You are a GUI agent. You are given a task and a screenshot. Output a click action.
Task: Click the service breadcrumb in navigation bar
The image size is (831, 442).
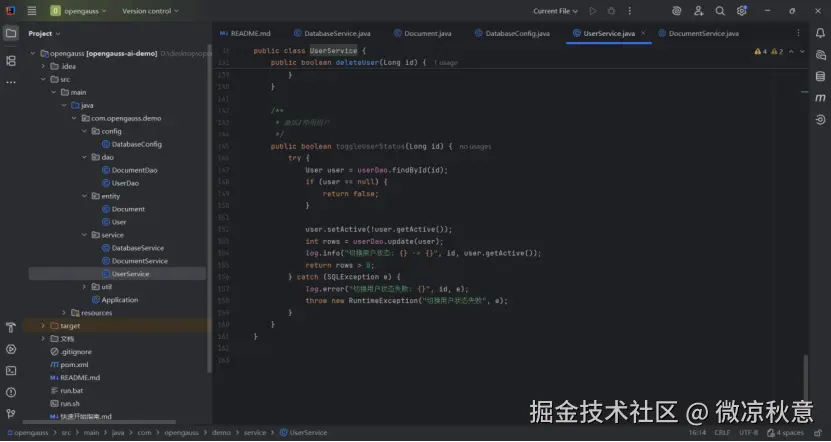[255, 433]
